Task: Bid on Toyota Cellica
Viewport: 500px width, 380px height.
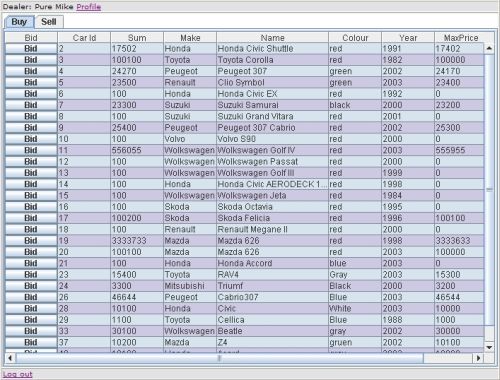Action: pos(31,320)
